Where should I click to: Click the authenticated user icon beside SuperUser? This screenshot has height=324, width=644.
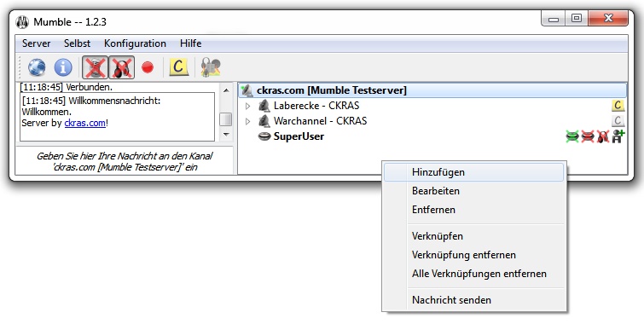[x=618, y=136]
